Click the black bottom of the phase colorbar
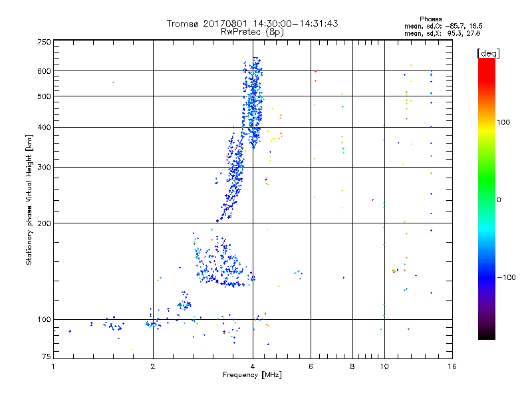The height and width of the screenshot is (399, 532). (x=487, y=334)
